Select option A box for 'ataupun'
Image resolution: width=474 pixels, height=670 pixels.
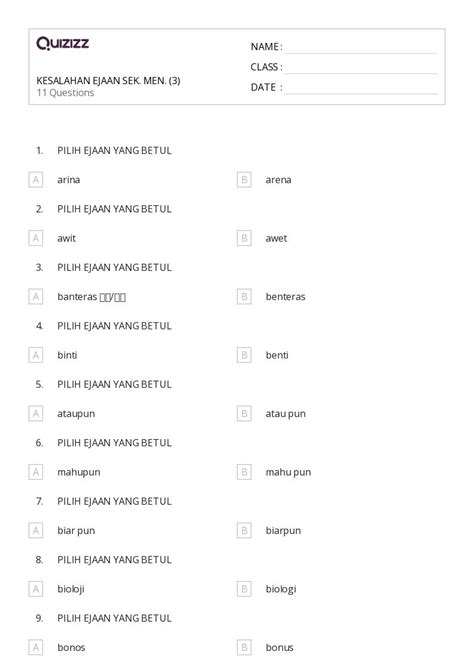click(x=36, y=414)
